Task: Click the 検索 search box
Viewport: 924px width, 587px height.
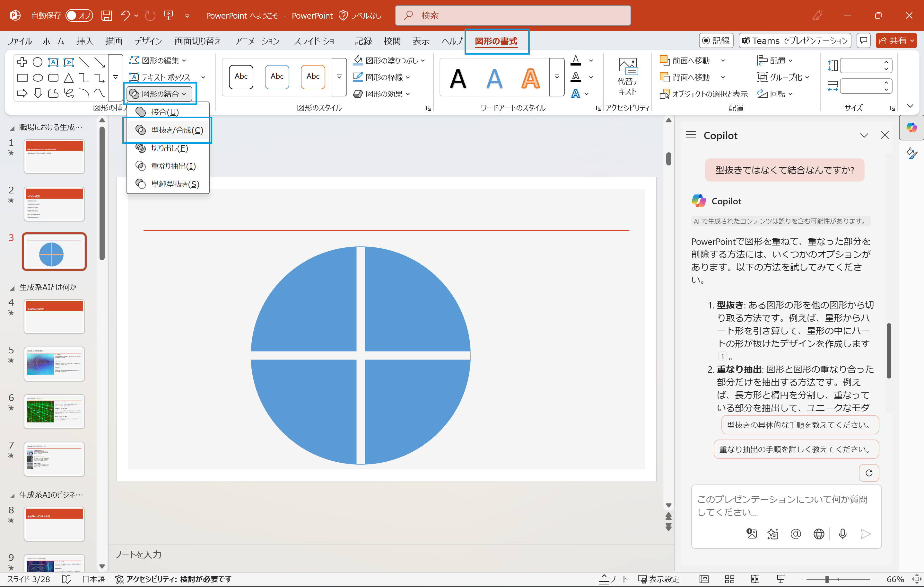Action: (513, 15)
